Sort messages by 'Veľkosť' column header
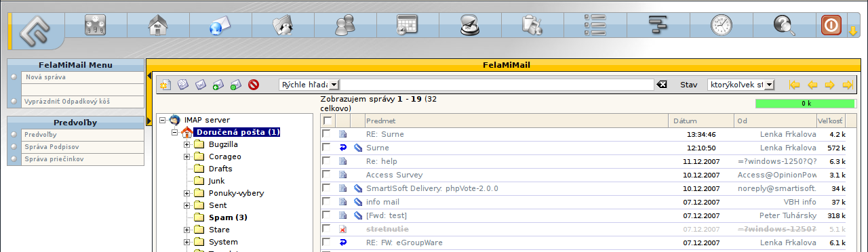The image size is (868, 252). tap(830, 121)
